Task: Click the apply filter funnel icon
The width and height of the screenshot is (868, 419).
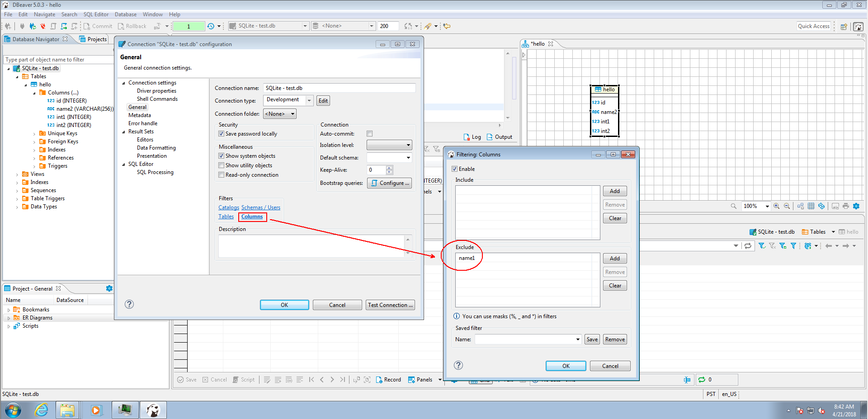Action: pos(762,246)
